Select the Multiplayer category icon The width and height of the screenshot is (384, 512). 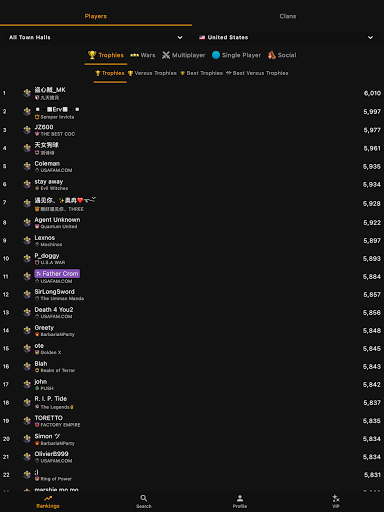(166, 55)
